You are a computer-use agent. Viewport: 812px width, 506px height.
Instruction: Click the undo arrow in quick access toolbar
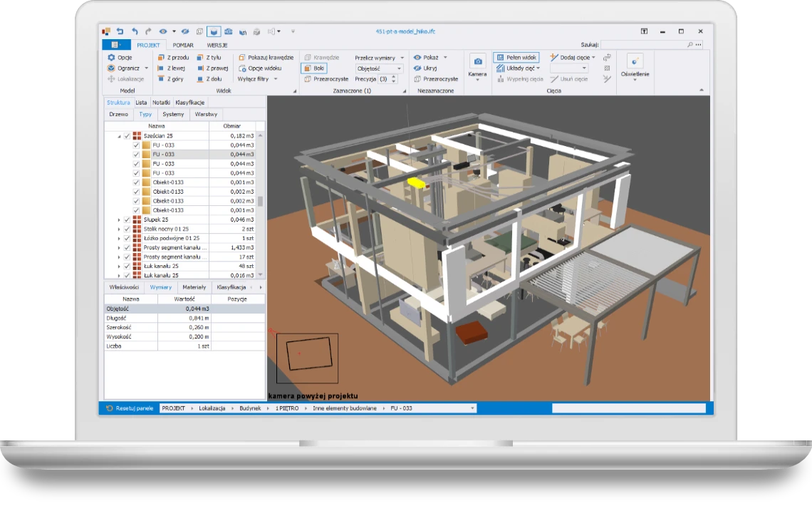135,31
